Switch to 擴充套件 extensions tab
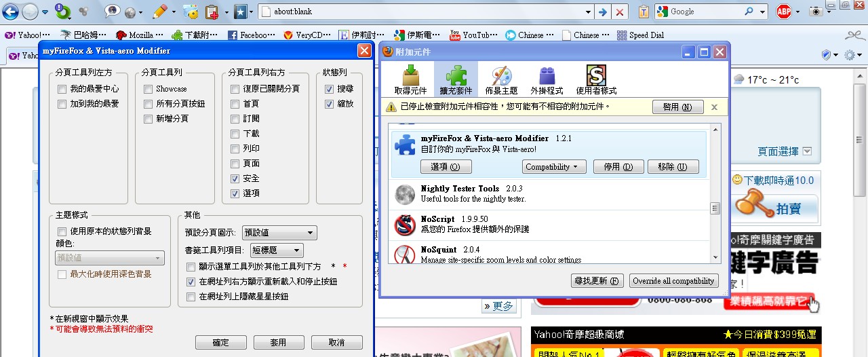The width and height of the screenshot is (868, 357). pos(456,79)
